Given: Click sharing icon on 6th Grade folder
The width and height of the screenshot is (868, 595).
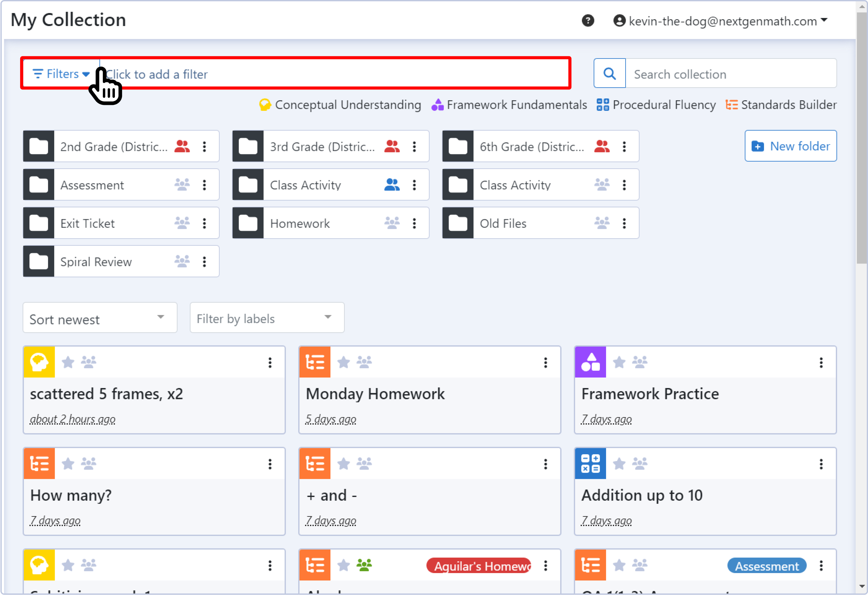Looking at the screenshot, I should coord(602,146).
